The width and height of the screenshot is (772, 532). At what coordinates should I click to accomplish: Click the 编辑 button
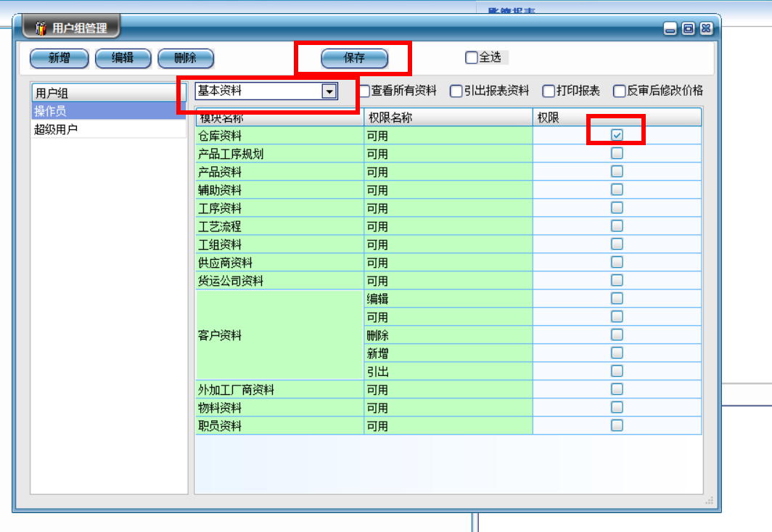pos(123,58)
